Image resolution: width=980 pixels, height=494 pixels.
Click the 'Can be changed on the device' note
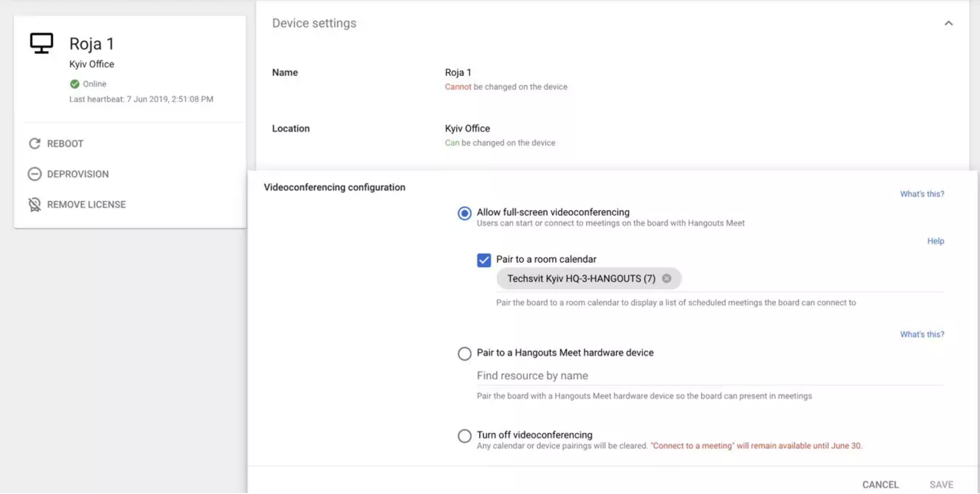click(x=500, y=143)
